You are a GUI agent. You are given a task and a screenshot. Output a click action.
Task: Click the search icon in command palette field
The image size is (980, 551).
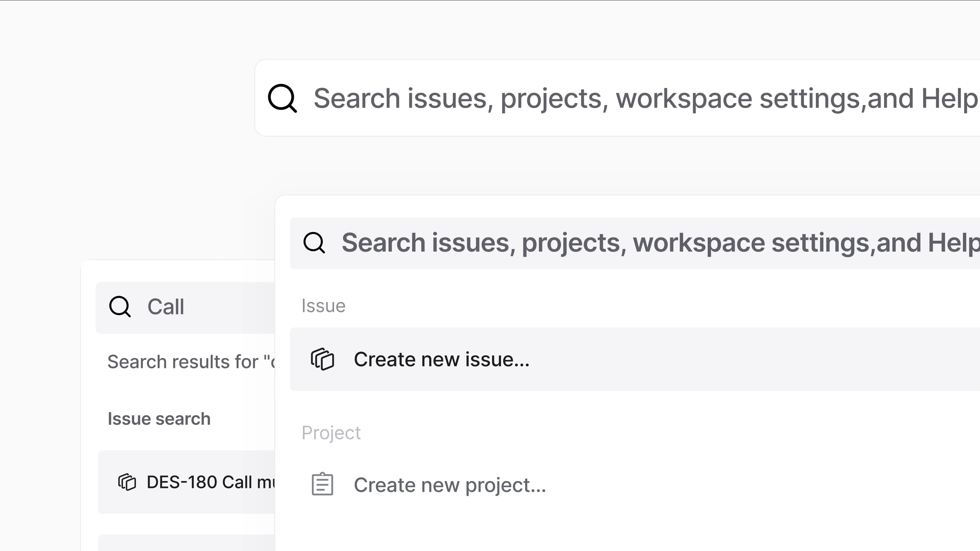point(314,243)
